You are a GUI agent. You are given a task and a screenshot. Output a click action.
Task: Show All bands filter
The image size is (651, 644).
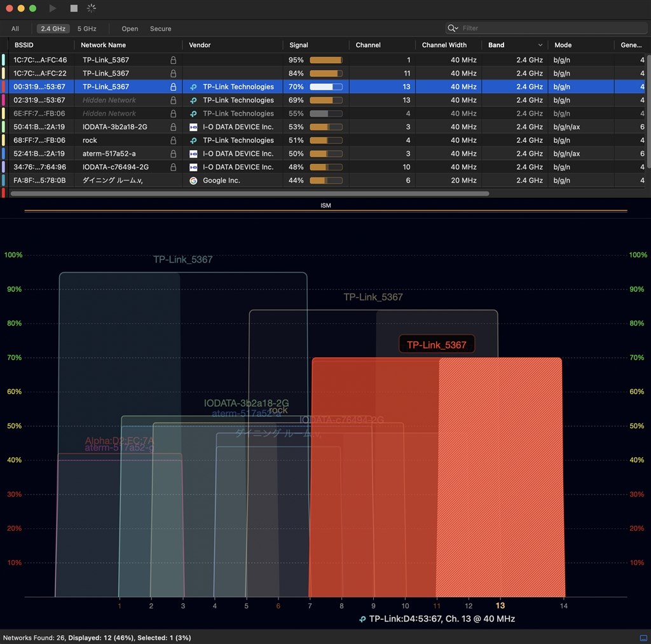click(15, 29)
